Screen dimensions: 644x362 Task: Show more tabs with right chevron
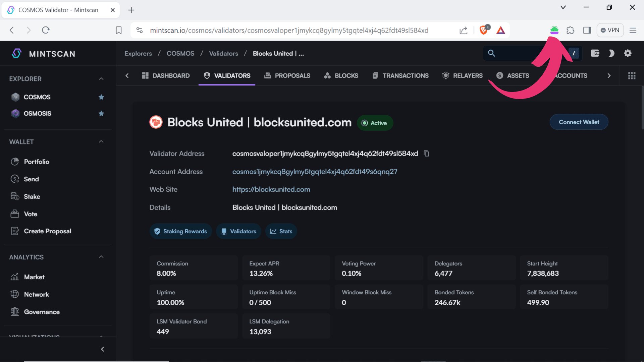point(609,76)
